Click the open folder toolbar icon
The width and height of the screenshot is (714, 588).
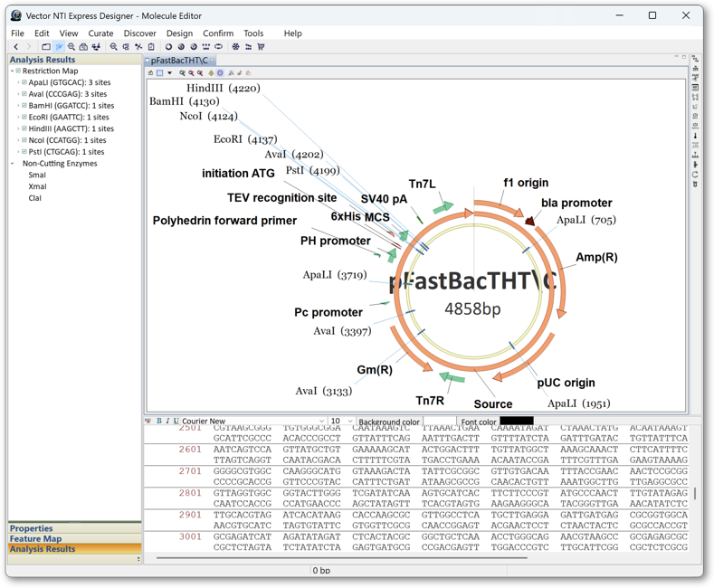coord(46,46)
